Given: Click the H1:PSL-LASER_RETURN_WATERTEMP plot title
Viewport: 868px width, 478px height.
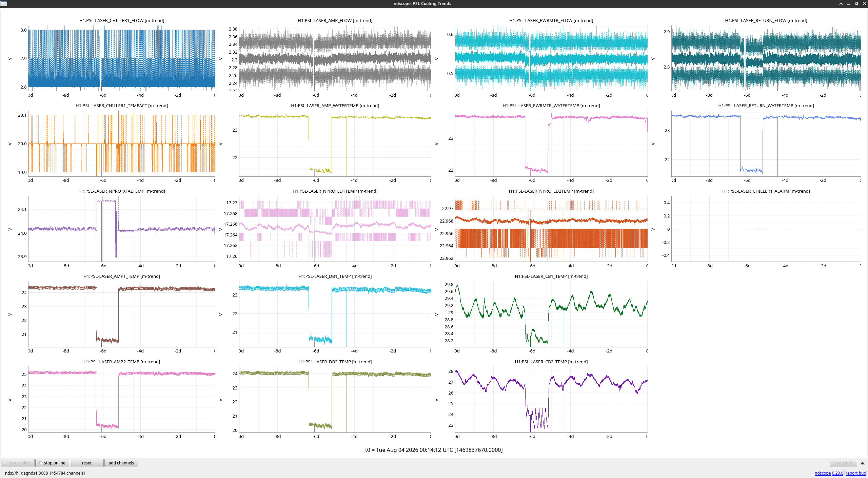Looking at the screenshot, I should 766,106.
